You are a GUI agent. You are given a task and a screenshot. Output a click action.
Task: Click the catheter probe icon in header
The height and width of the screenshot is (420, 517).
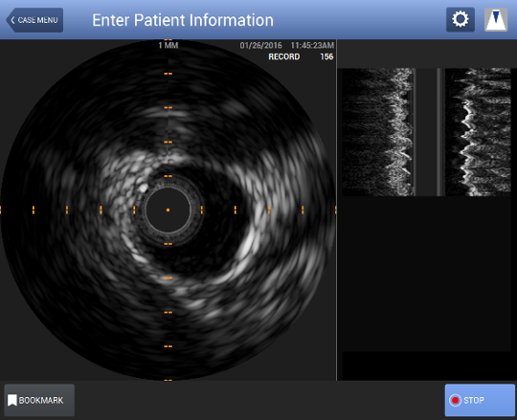click(x=496, y=20)
